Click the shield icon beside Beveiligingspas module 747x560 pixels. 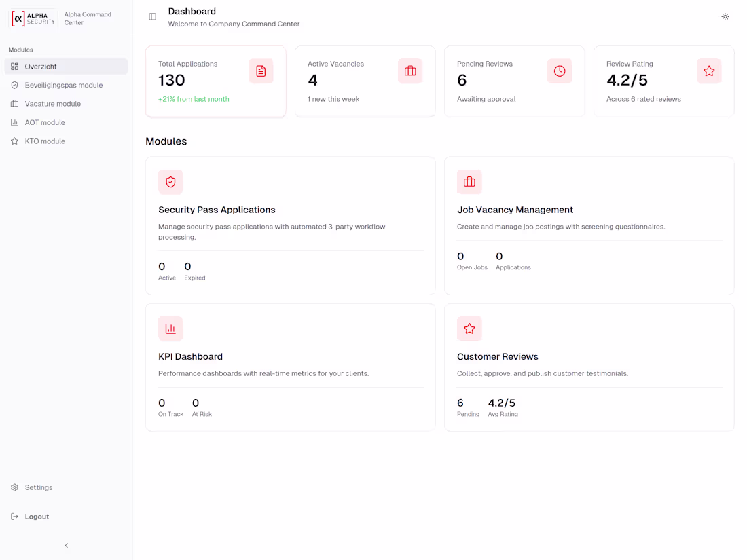tap(15, 85)
